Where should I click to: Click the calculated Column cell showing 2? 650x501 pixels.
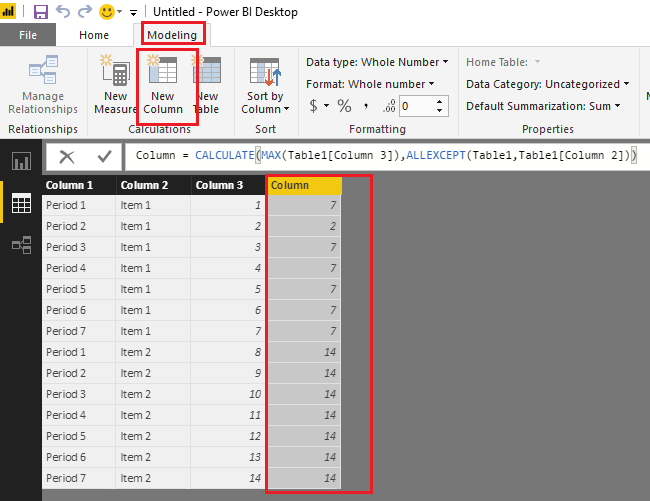[x=305, y=226]
